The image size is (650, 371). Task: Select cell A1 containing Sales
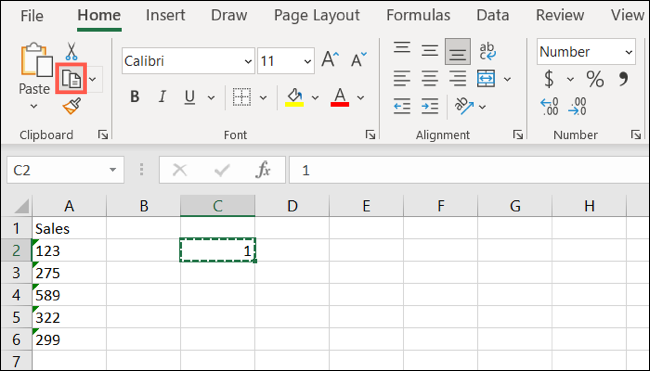(69, 228)
